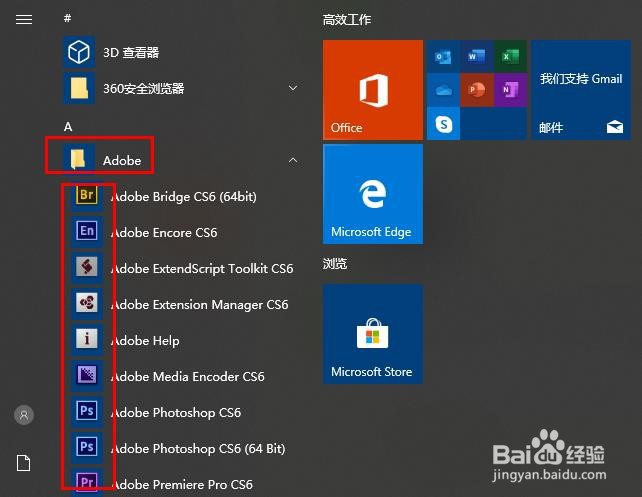Screen dimensions: 642x497
Task: Open the Adobe Help entry
Action: (145, 341)
